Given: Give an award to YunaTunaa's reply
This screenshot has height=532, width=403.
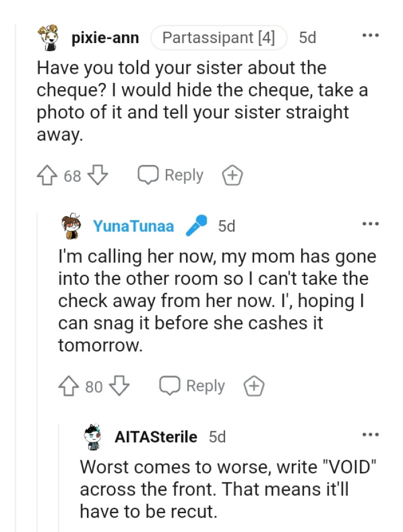Looking at the screenshot, I should 254,386.
